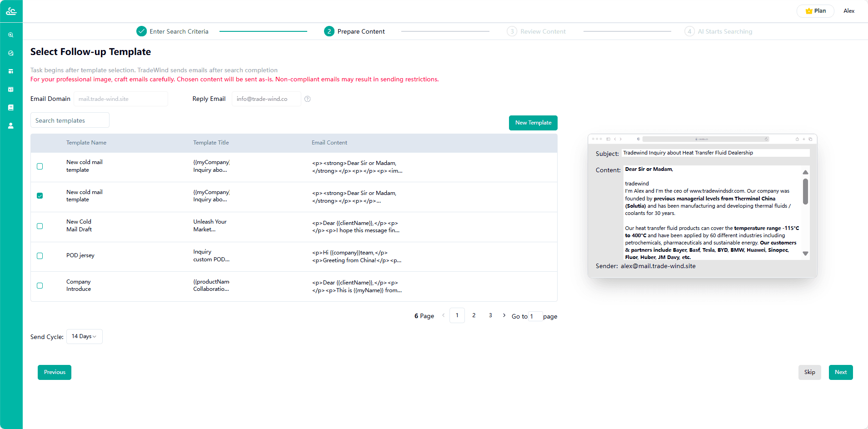Click the Previous button
The height and width of the screenshot is (429, 868).
coord(55,372)
